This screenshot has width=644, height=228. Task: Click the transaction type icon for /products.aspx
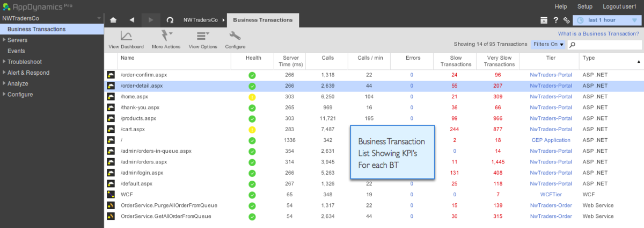(x=111, y=118)
